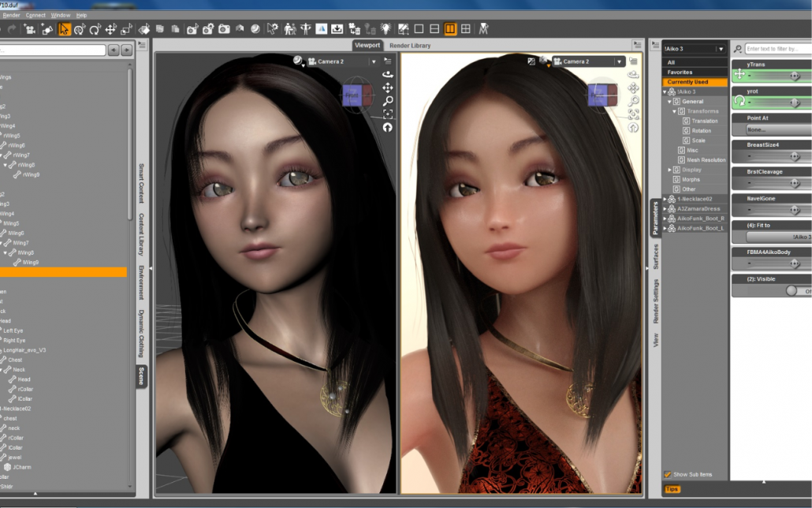Image resolution: width=812 pixels, height=508 pixels.
Task: Select the highlighted Node Selection tool
Action: tap(63, 30)
